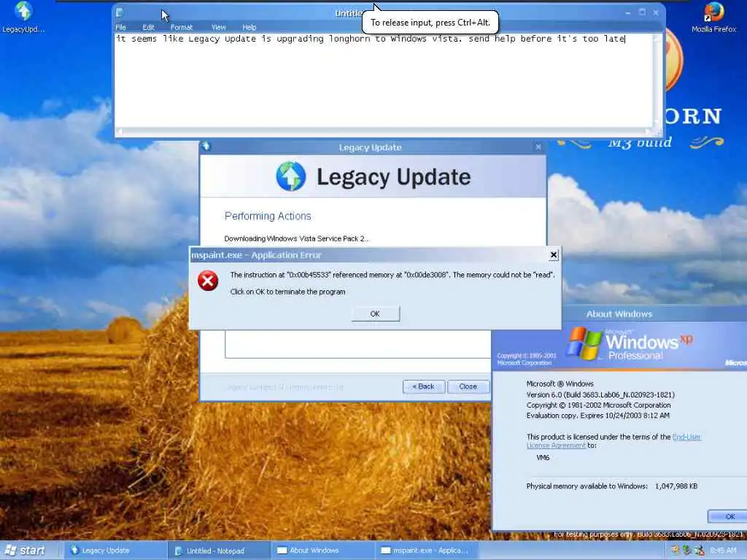The height and width of the screenshot is (560, 747).
Task: Click Back in Legacy Update window
Action: tap(424, 386)
